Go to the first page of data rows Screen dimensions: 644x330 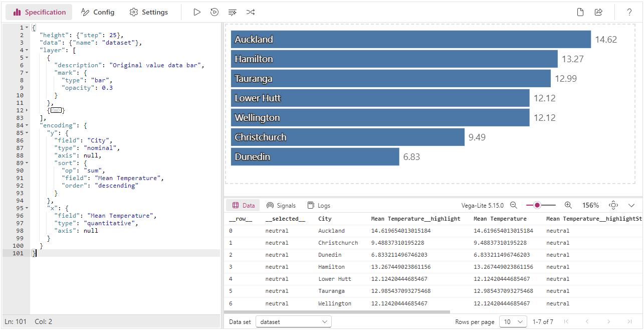[566, 321]
